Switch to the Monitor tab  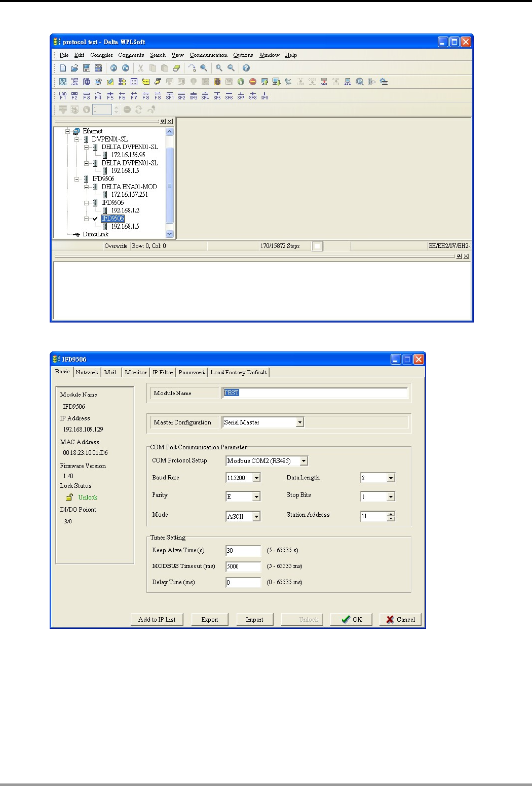coord(136,372)
